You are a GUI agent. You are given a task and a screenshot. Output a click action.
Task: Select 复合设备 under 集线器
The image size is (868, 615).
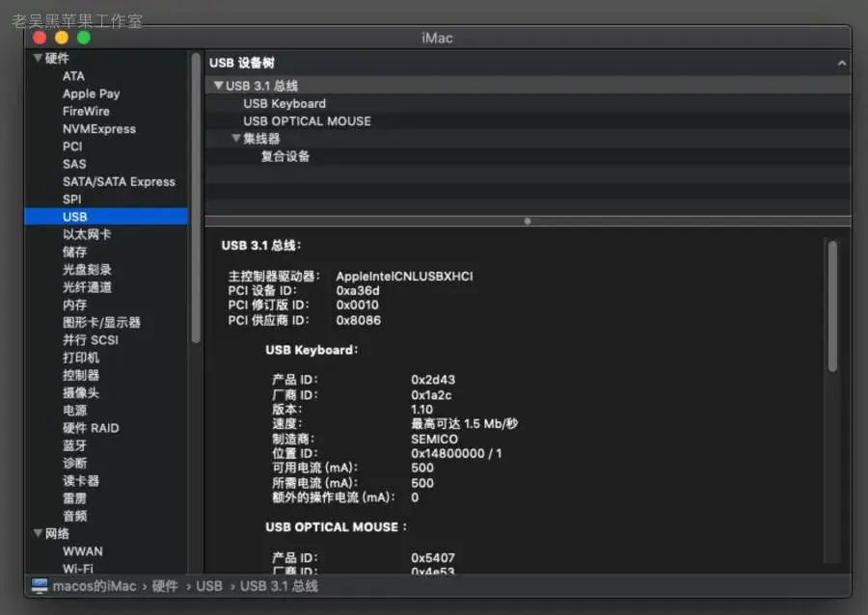tap(285, 156)
